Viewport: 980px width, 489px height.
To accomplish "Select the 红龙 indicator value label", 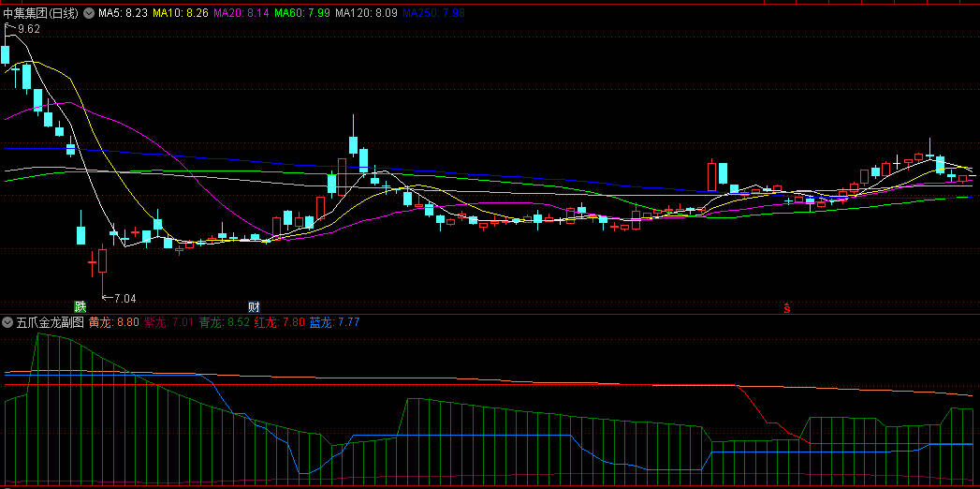I will [x=279, y=322].
